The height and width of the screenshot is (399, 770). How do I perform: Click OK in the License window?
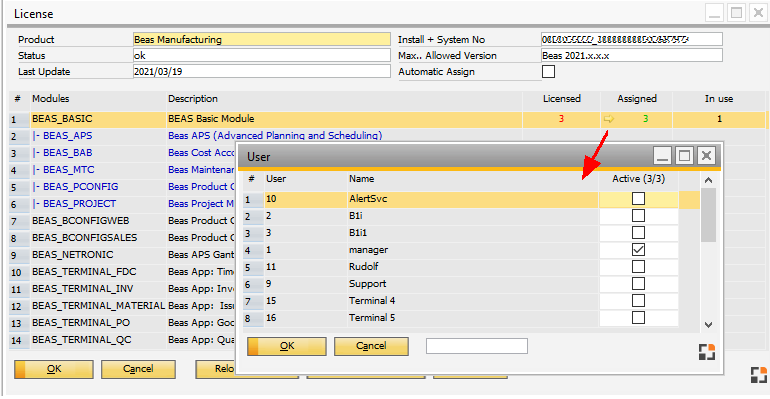coord(54,369)
